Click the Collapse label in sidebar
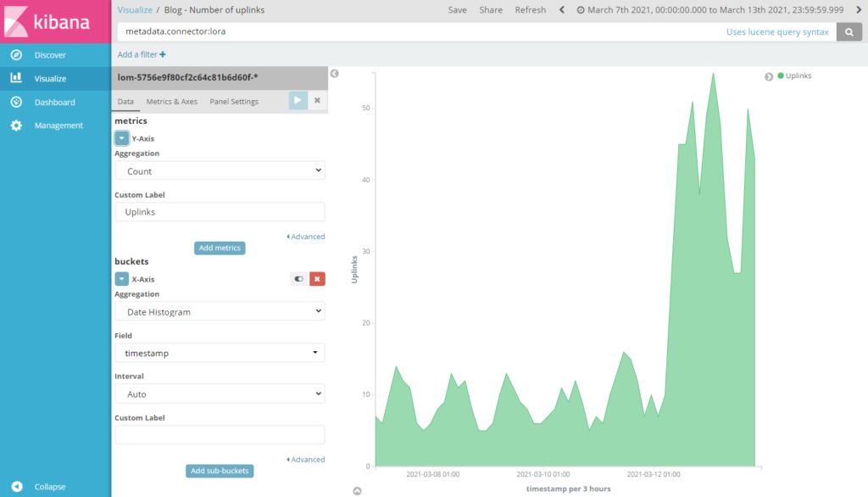 click(50, 487)
